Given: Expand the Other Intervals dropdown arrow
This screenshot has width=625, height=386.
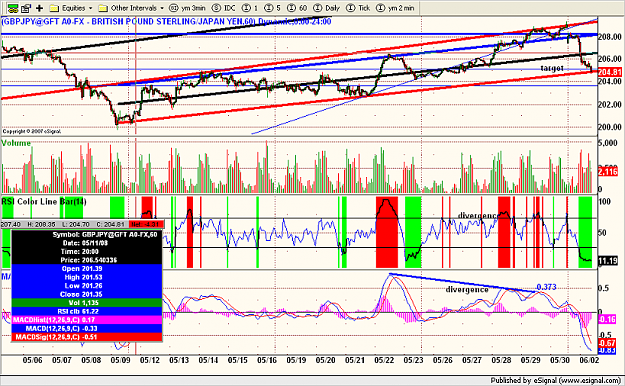Looking at the screenshot, I should point(162,8).
